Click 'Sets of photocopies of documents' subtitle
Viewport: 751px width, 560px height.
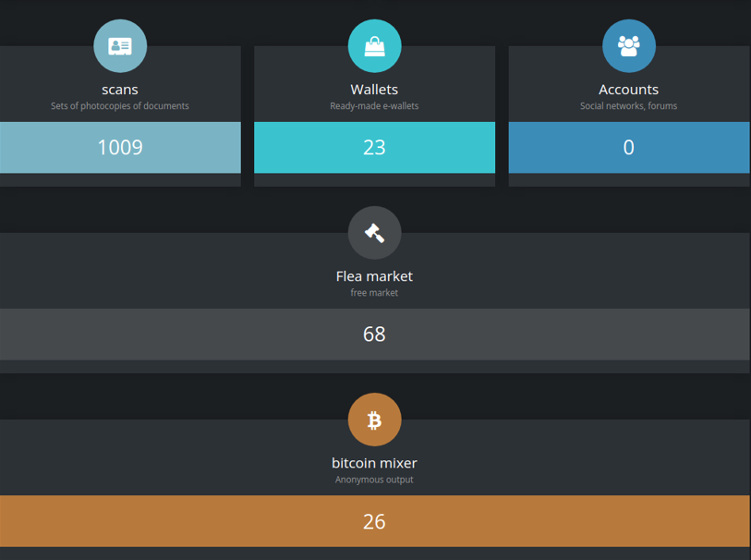point(120,106)
